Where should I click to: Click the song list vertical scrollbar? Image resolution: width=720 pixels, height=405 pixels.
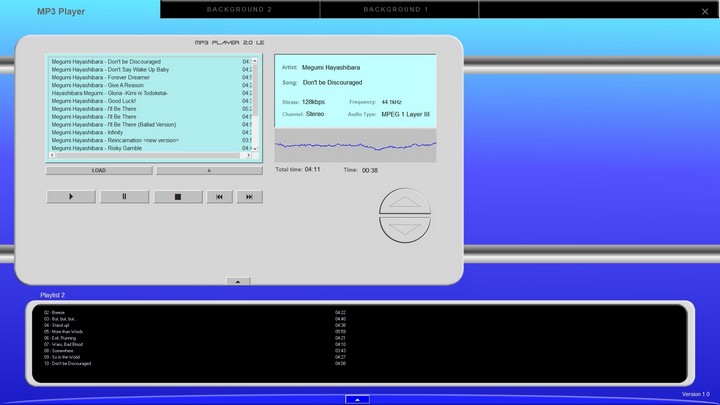coord(256,100)
